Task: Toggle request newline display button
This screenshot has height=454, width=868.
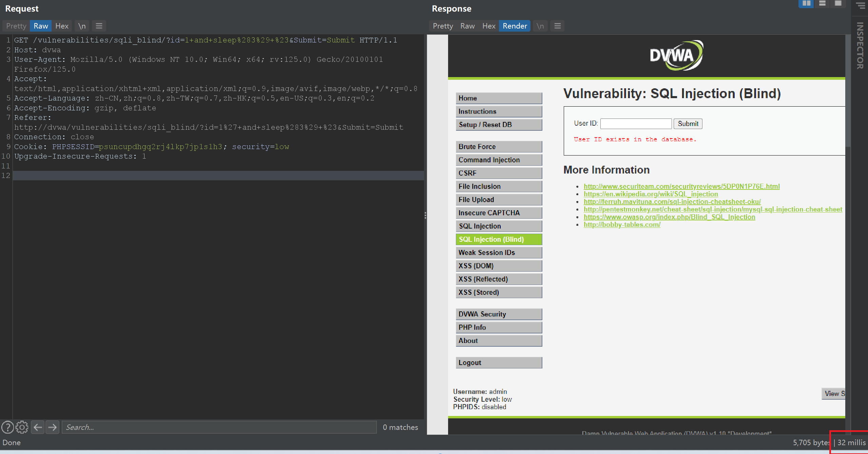Action: tap(82, 26)
